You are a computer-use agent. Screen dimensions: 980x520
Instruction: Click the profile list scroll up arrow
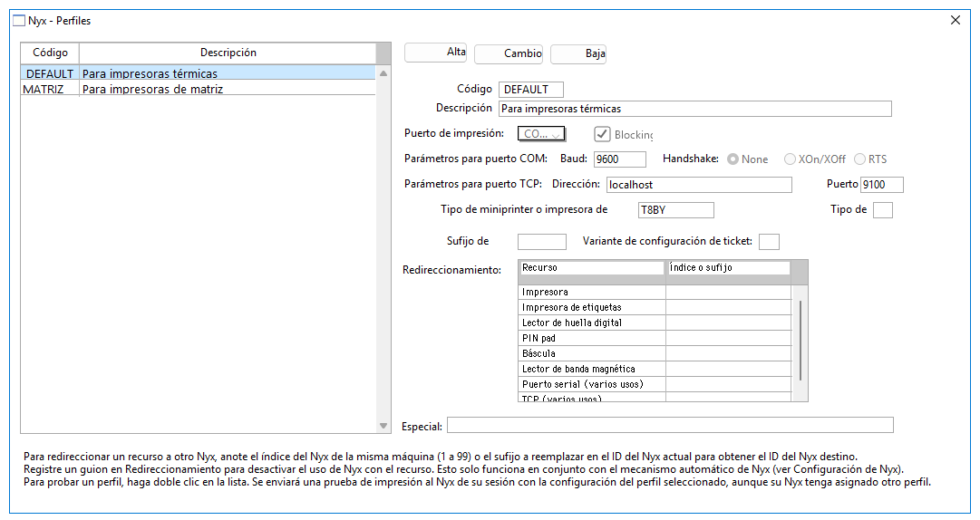pos(383,73)
